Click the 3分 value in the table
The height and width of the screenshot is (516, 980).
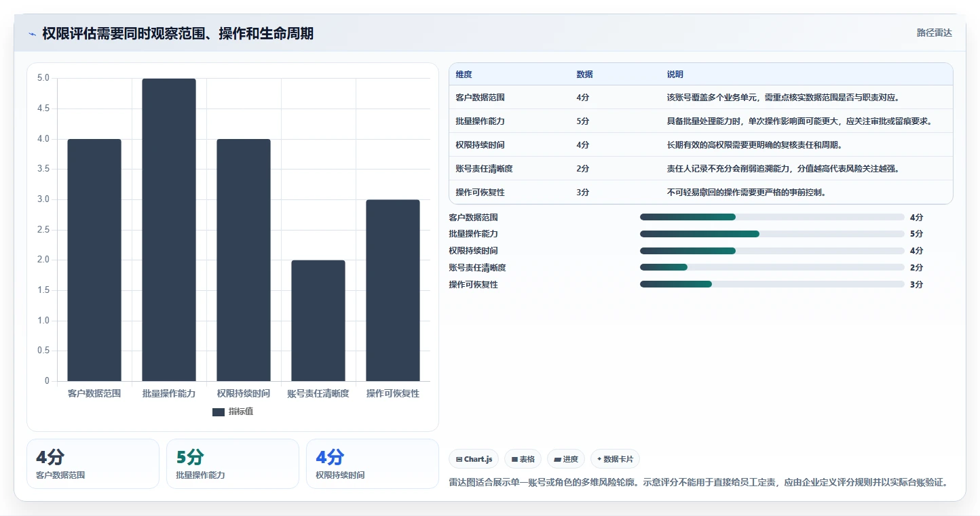point(583,193)
